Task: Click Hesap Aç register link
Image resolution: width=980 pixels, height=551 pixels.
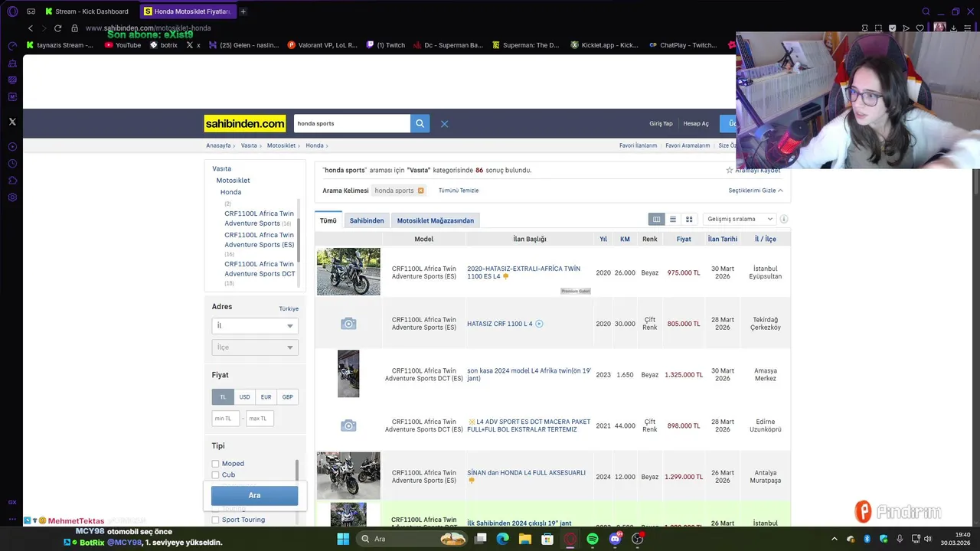Action: pos(696,124)
